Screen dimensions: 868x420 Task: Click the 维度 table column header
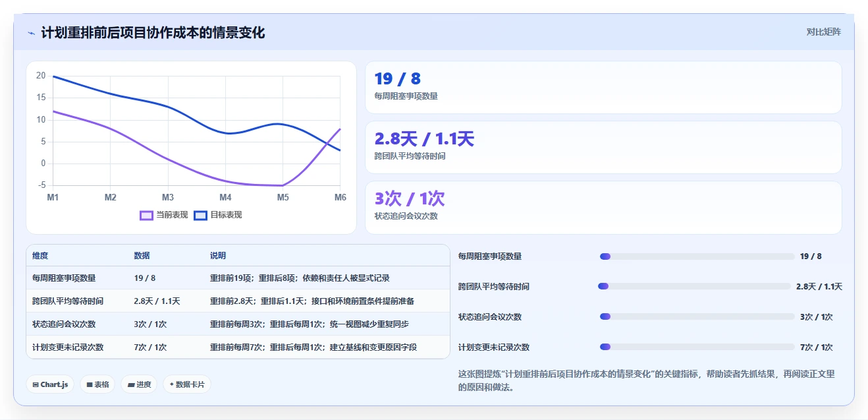pos(40,256)
